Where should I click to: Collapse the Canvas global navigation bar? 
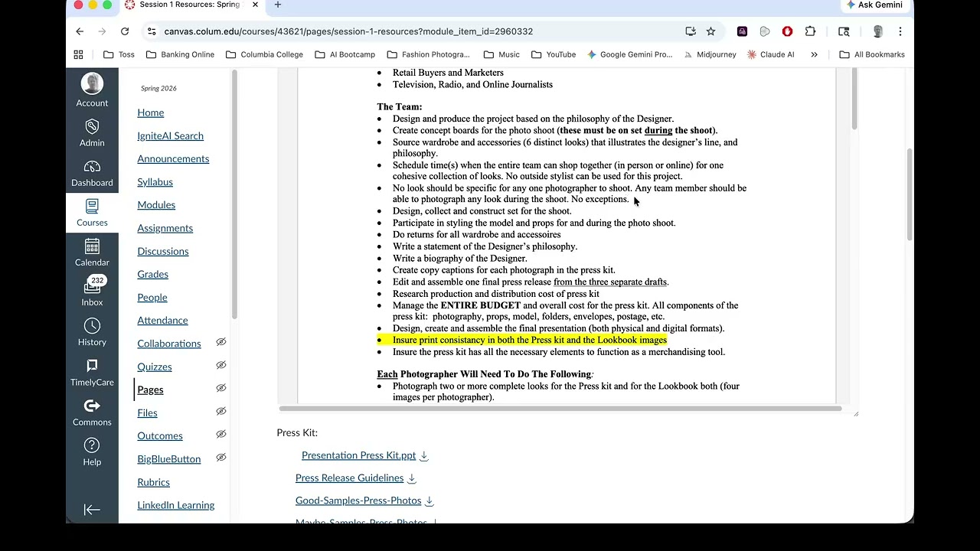click(x=92, y=510)
